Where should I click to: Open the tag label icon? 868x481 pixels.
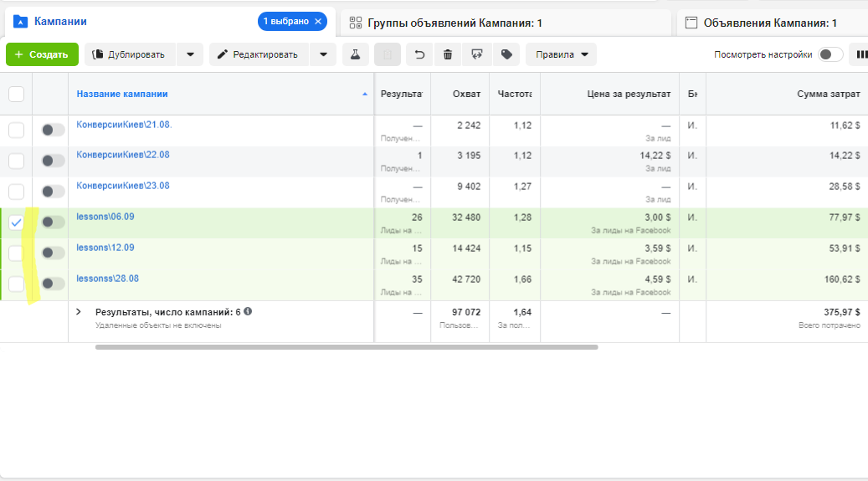(506, 54)
